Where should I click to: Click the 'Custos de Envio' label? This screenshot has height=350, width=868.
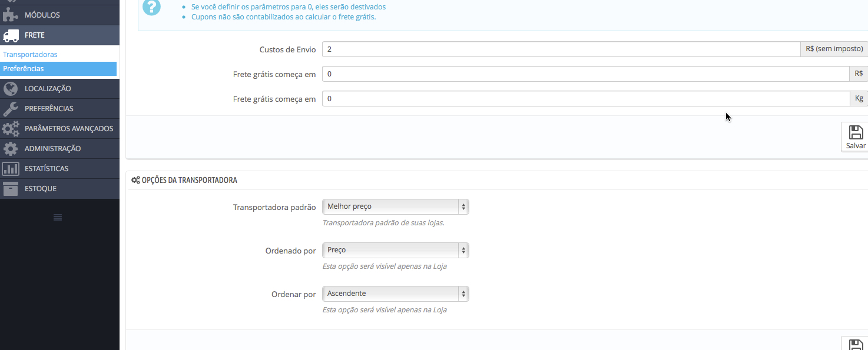click(287, 49)
